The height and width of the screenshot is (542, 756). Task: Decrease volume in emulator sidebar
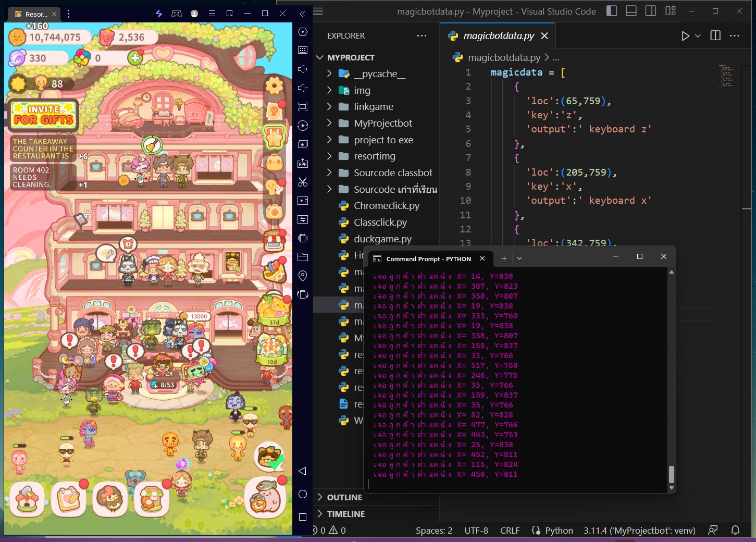pyautogui.click(x=303, y=88)
